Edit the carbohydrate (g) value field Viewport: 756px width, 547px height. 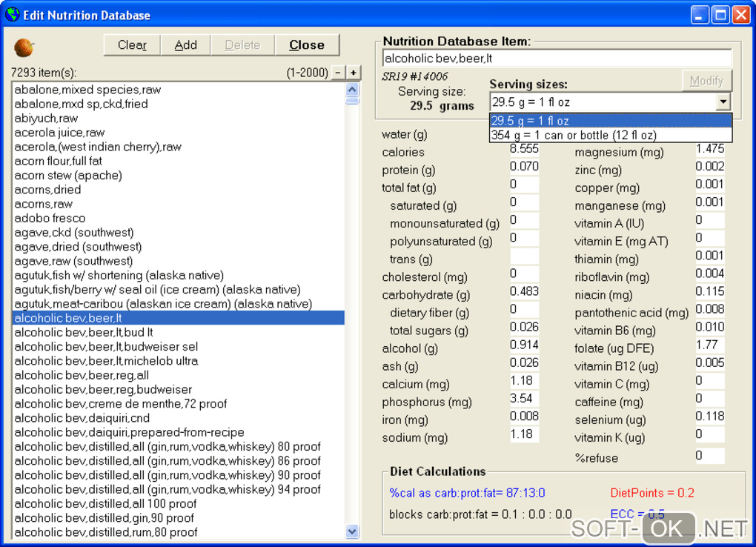524,292
